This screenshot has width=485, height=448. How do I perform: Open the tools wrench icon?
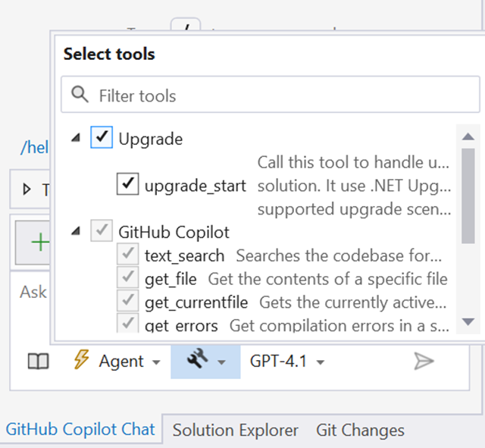197,359
